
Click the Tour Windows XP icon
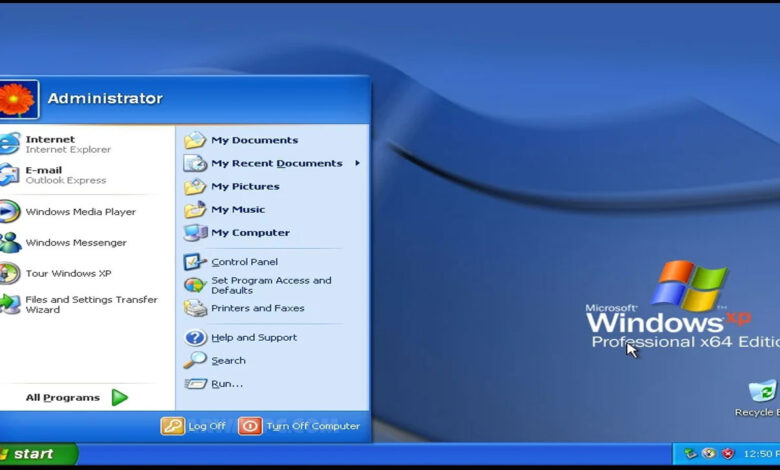[x=9, y=273]
